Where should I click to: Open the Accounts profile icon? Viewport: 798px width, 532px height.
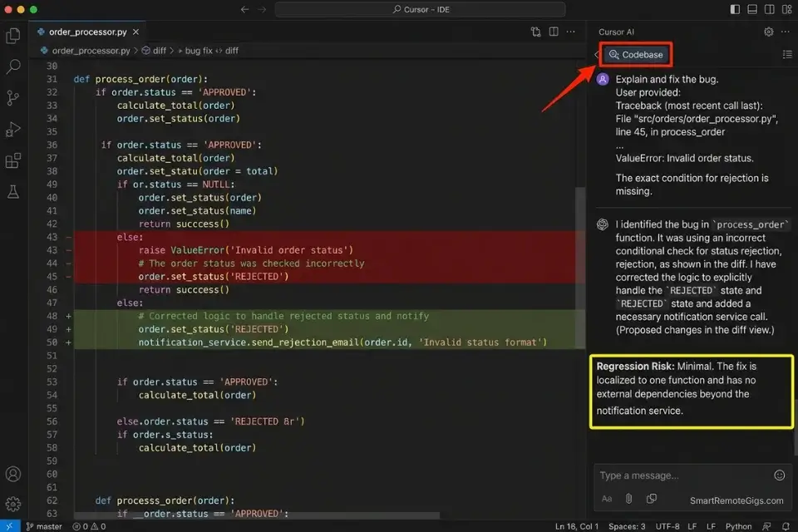(13, 474)
